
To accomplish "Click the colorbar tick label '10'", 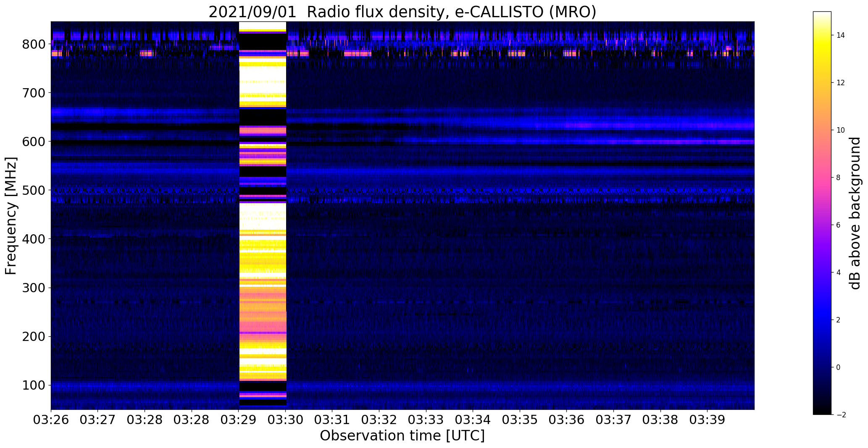I will [841, 130].
